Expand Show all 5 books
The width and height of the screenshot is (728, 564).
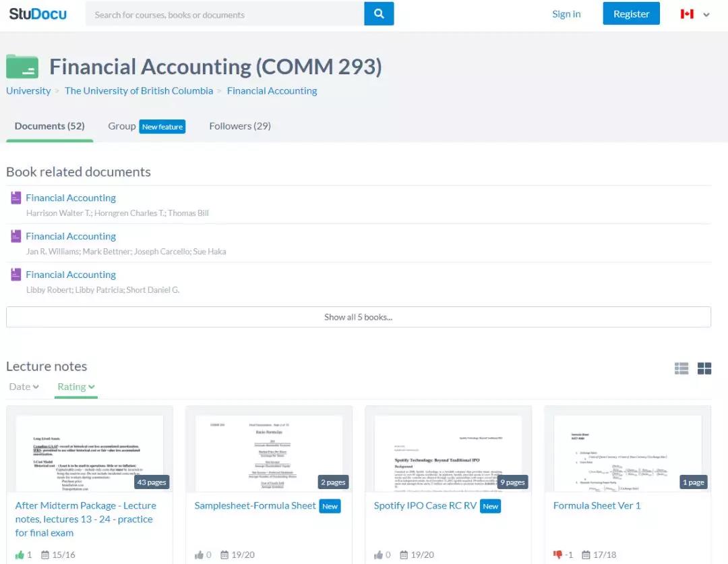coord(359,317)
